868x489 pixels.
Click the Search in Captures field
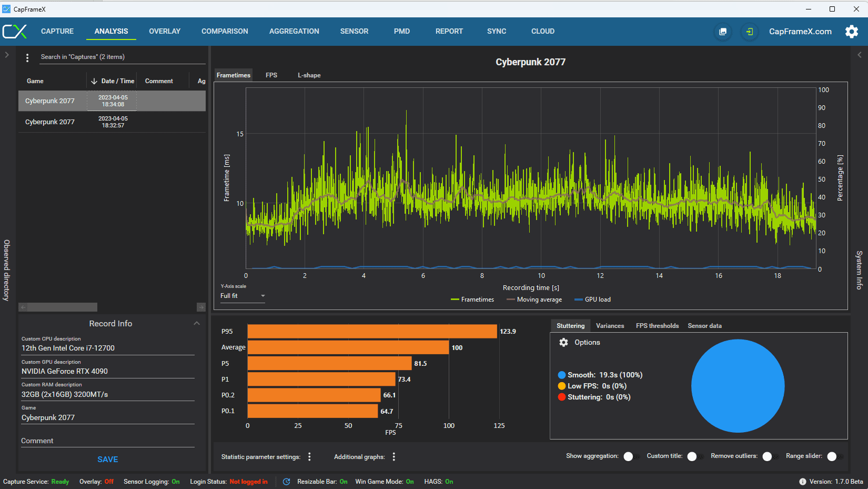click(122, 57)
